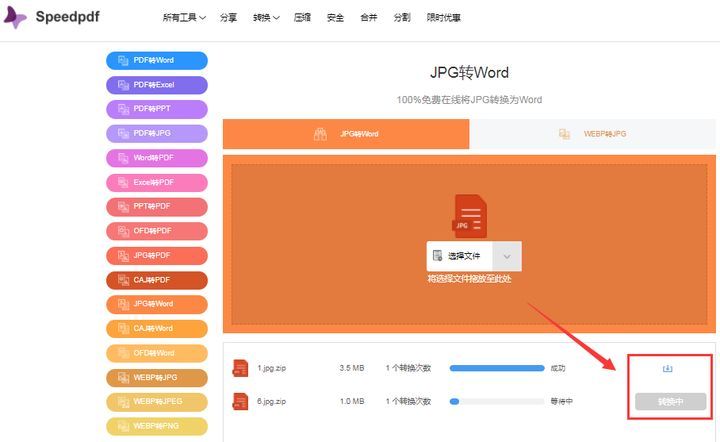720x442 pixels.
Task: Click the file icon of 1.jpg.zip
Action: pyautogui.click(x=240, y=368)
